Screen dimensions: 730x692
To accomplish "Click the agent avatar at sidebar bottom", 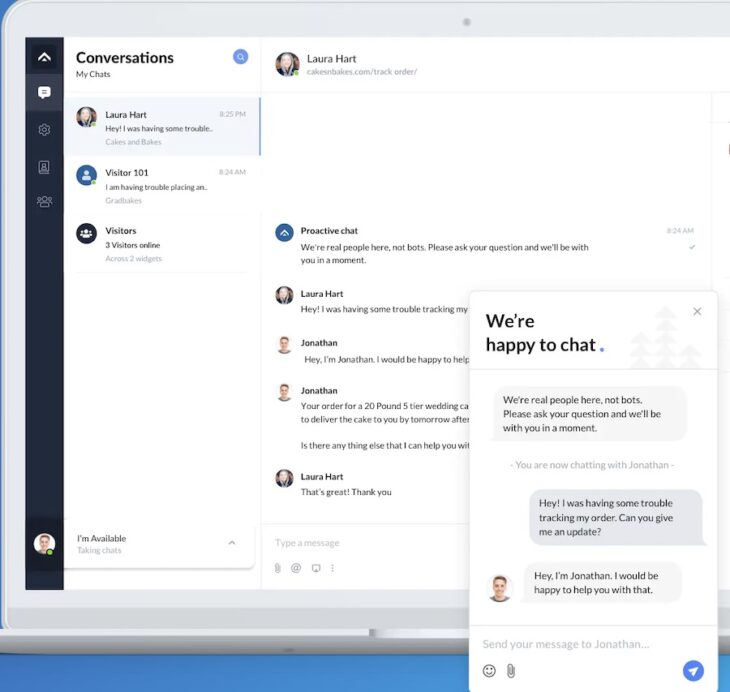I will tap(44, 543).
